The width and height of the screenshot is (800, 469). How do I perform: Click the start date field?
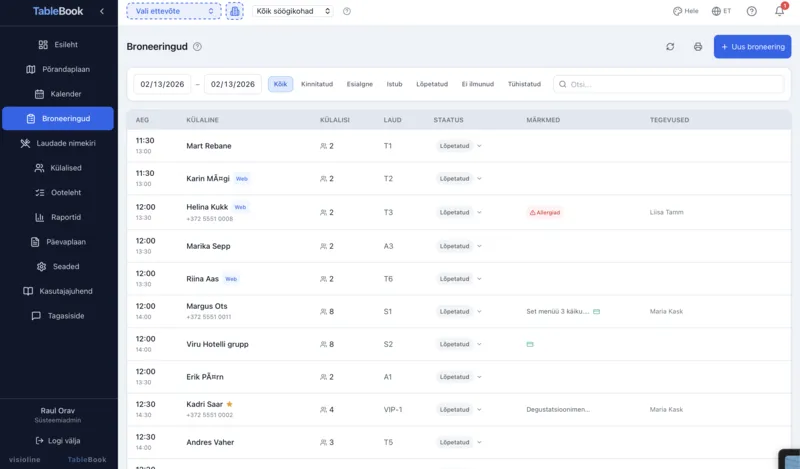162,85
